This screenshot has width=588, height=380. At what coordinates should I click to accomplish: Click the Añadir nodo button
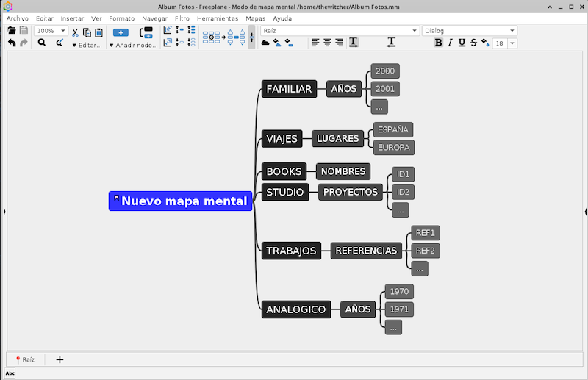pos(133,45)
